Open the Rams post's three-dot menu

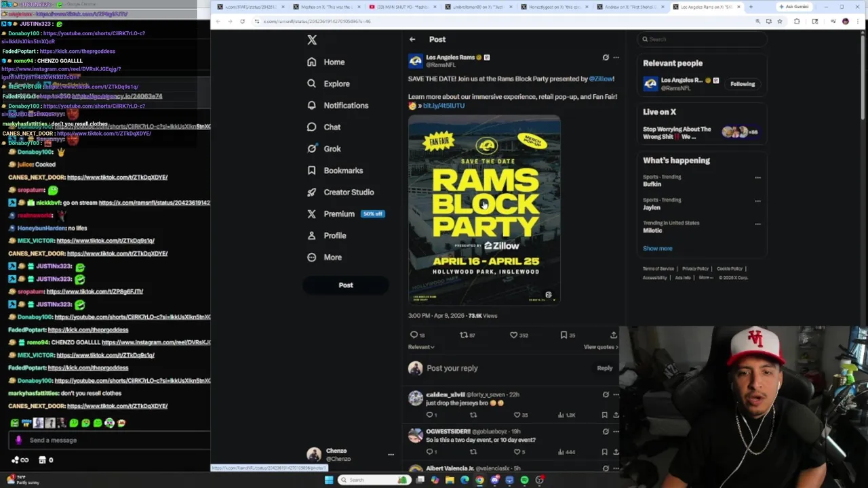pos(616,58)
